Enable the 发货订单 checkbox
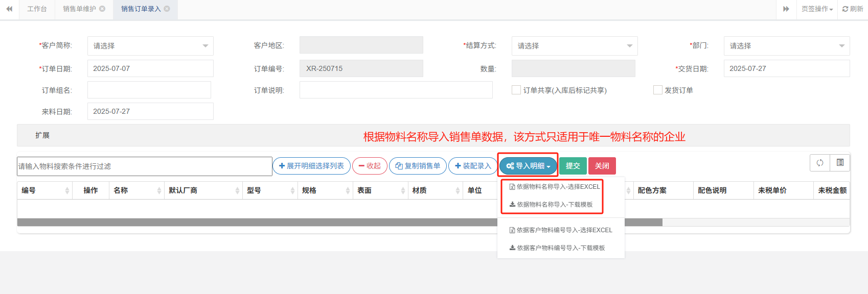The width and height of the screenshot is (868, 294). coord(658,90)
